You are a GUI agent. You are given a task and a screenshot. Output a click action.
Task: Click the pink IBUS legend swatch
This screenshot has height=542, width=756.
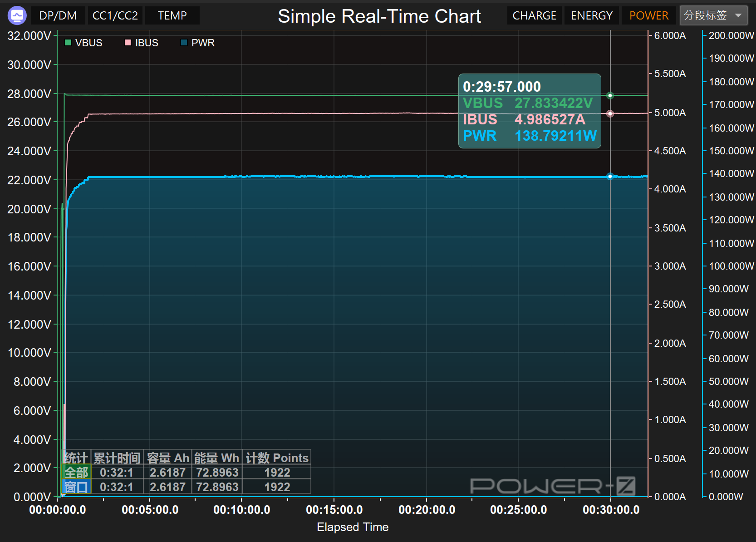(128, 43)
